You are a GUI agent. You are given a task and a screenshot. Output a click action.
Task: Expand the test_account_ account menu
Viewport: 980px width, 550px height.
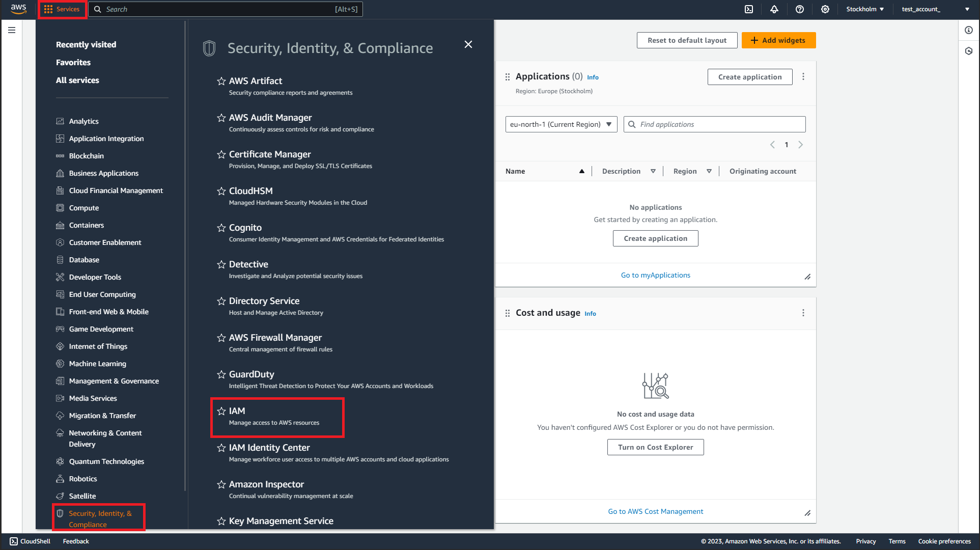tap(935, 9)
